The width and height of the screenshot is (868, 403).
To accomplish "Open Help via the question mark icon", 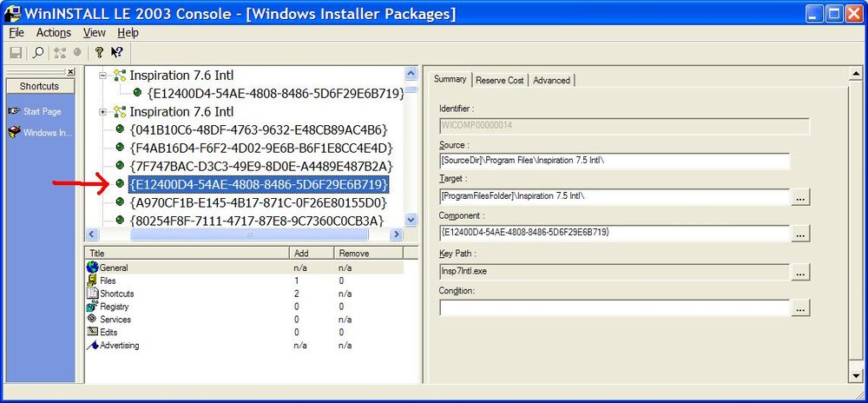I will point(99,53).
